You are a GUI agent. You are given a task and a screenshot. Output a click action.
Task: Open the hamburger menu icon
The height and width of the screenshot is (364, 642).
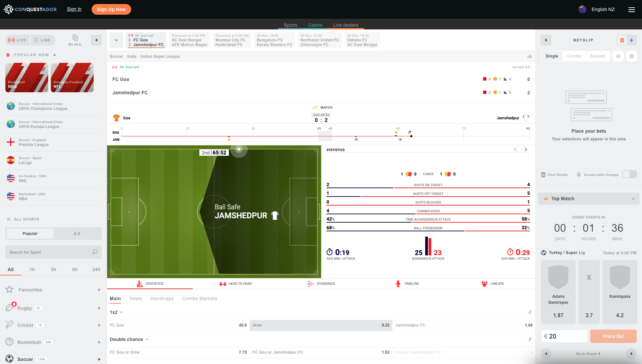tap(631, 9)
